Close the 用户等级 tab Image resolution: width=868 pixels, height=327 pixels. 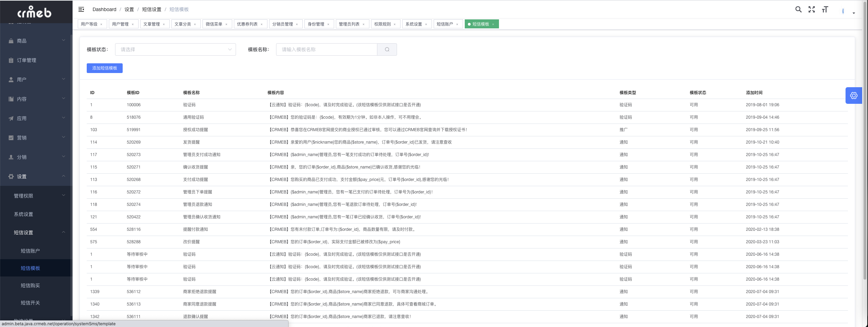click(x=101, y=24)
